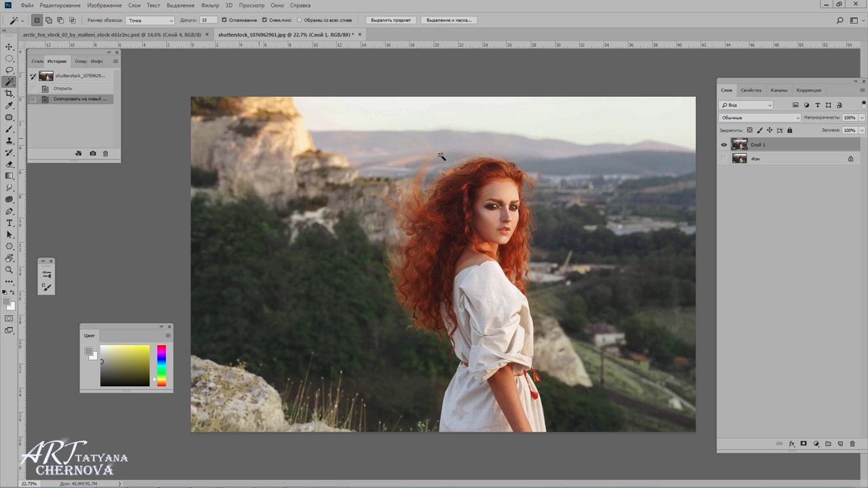The width and height of the screenshot is (868, 488).
Task: Toggle Сглаживание checkbox
Action: tap(224, 20)
